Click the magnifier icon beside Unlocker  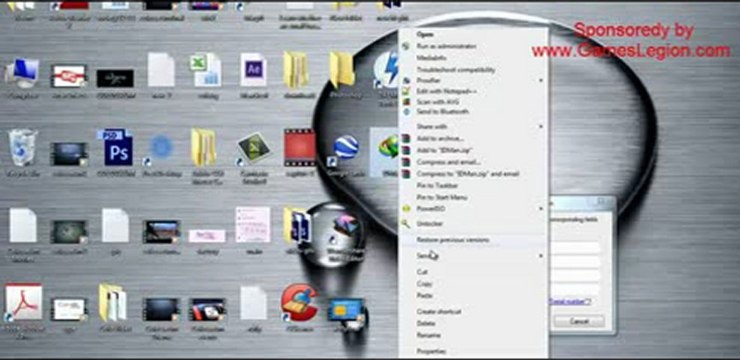[x=405, y=224]
